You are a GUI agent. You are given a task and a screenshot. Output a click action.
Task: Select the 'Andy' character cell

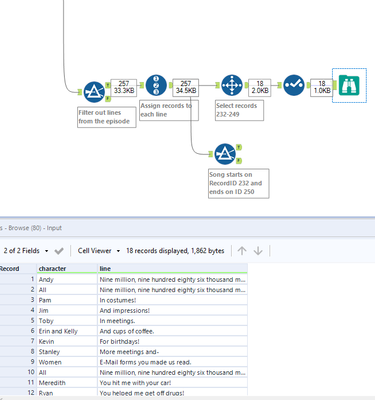(67, 279)
